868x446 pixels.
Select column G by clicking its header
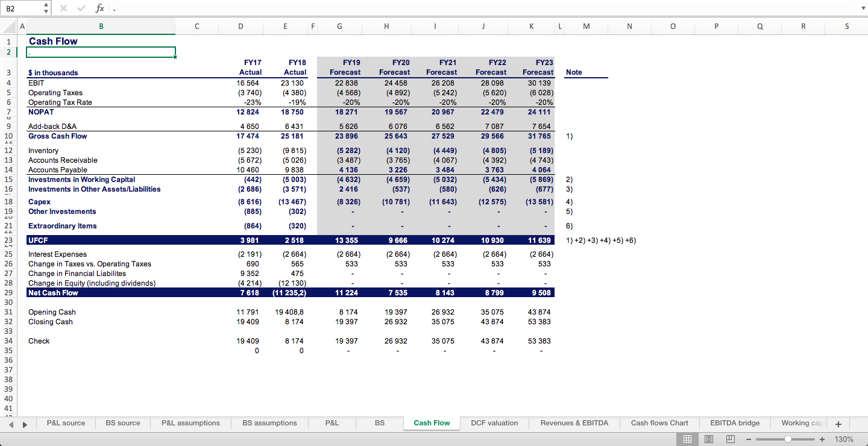coord(339,26)
